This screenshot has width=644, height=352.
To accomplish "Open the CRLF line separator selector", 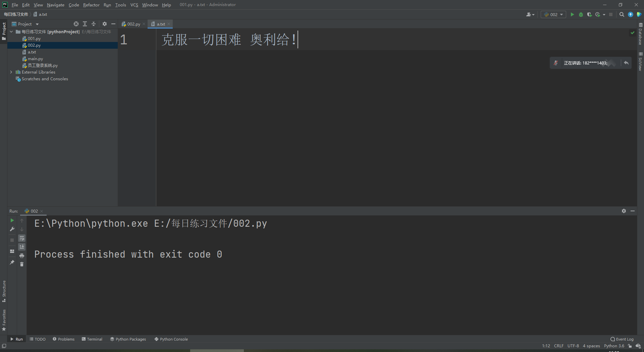I will (559, 346).
